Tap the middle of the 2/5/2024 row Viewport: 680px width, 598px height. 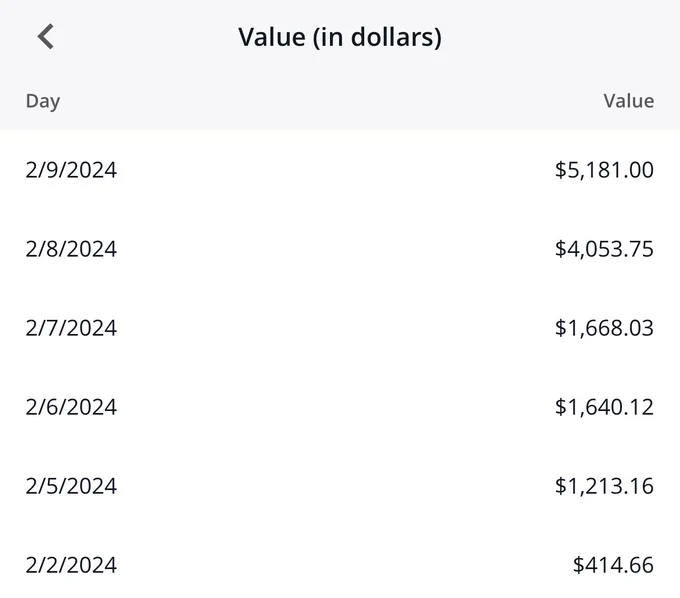(x=340, y=486)
